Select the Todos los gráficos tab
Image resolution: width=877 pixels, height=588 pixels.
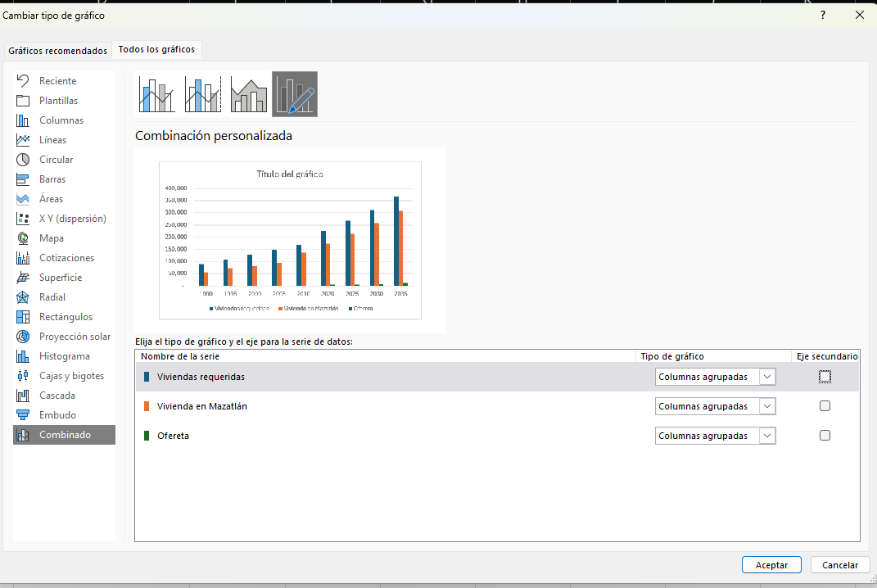(156, 50)
